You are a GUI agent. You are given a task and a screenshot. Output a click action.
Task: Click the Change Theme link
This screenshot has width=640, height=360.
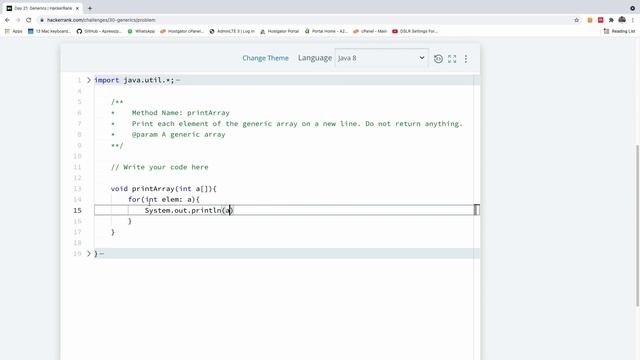click(265, 58)
